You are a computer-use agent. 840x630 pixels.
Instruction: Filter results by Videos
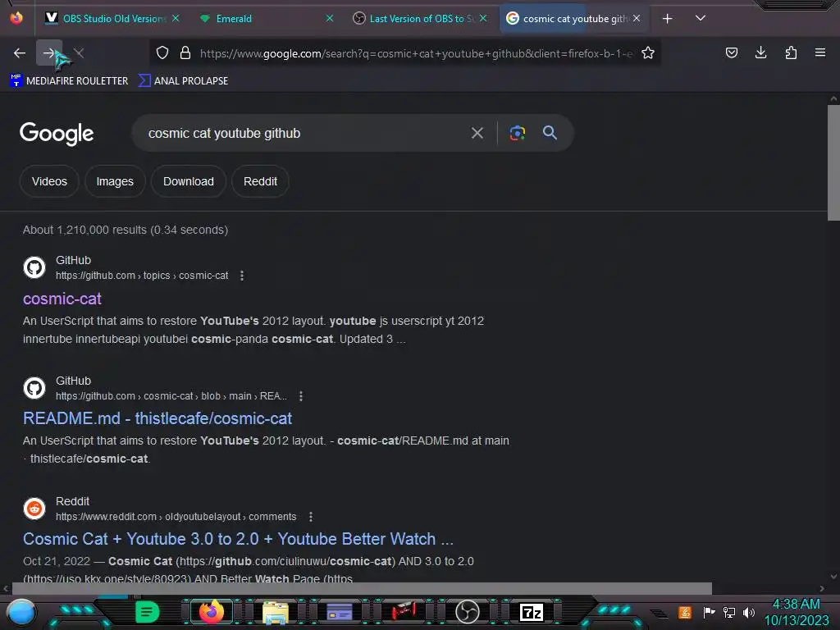pos(49,181)
